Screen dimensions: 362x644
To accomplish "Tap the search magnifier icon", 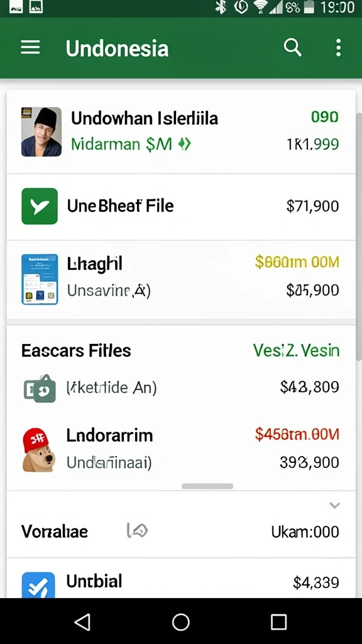I will (x=293, y=48).
